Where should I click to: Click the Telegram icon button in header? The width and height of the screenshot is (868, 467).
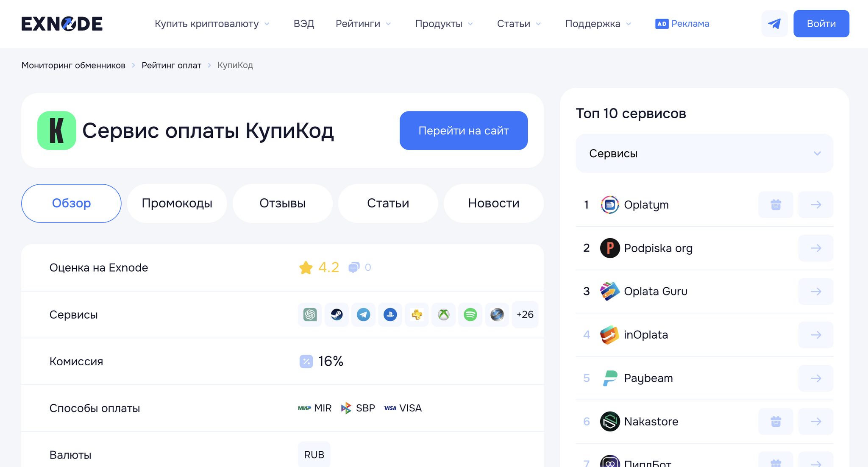click(x=774, y=24)
